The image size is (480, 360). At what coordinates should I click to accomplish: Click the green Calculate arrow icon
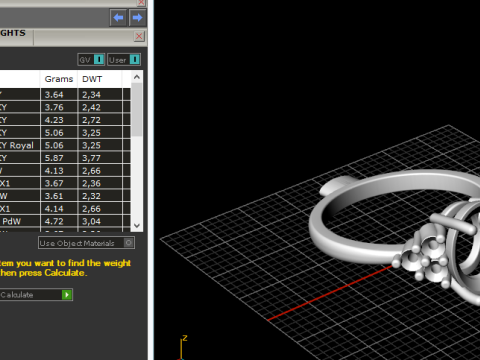pyautogui.click(x=67, y=295)
